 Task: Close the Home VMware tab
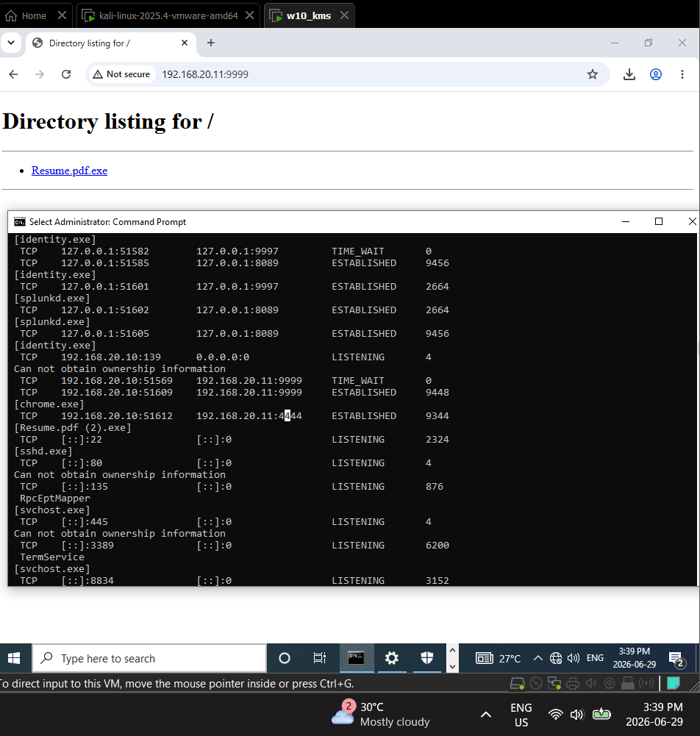tap(62, 15)
